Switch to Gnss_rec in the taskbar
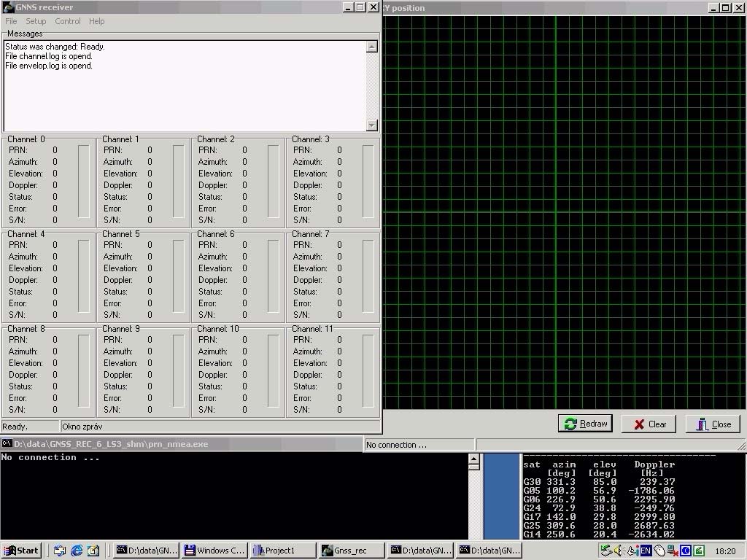Screen dimensions: 747x560 point(352,551)
